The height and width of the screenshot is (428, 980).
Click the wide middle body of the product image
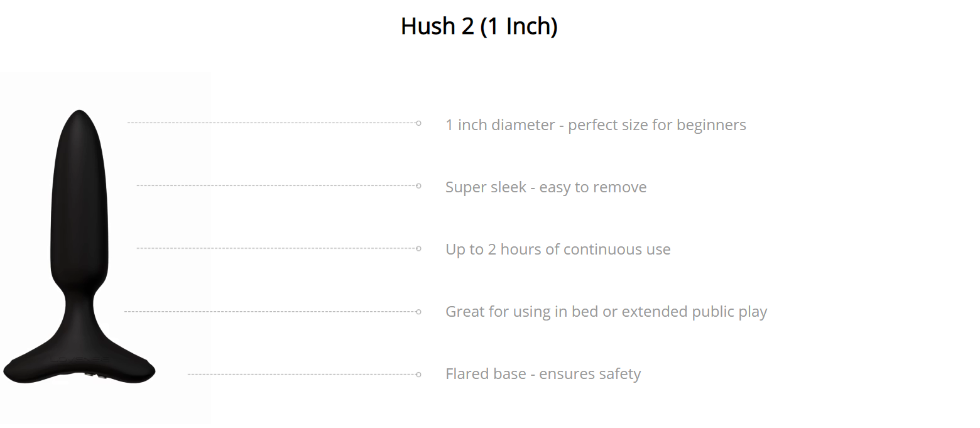(79, 207)
